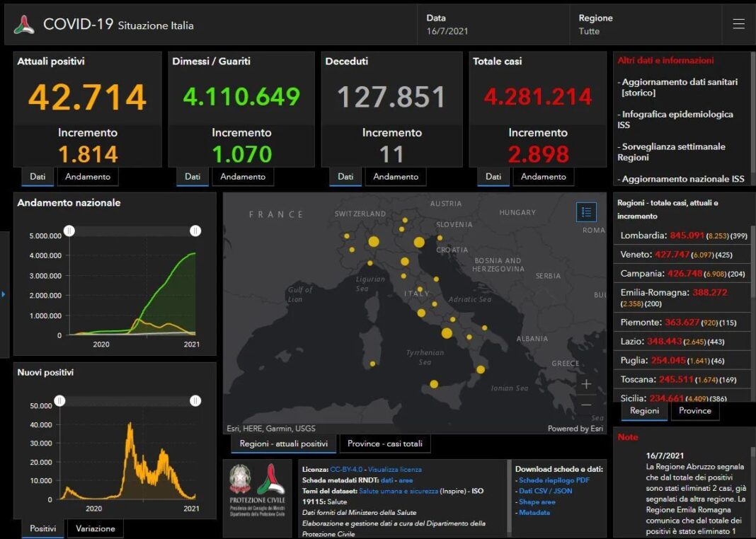Zoom out on the map
Screen dimensions: 756x539
pos(586,405)
